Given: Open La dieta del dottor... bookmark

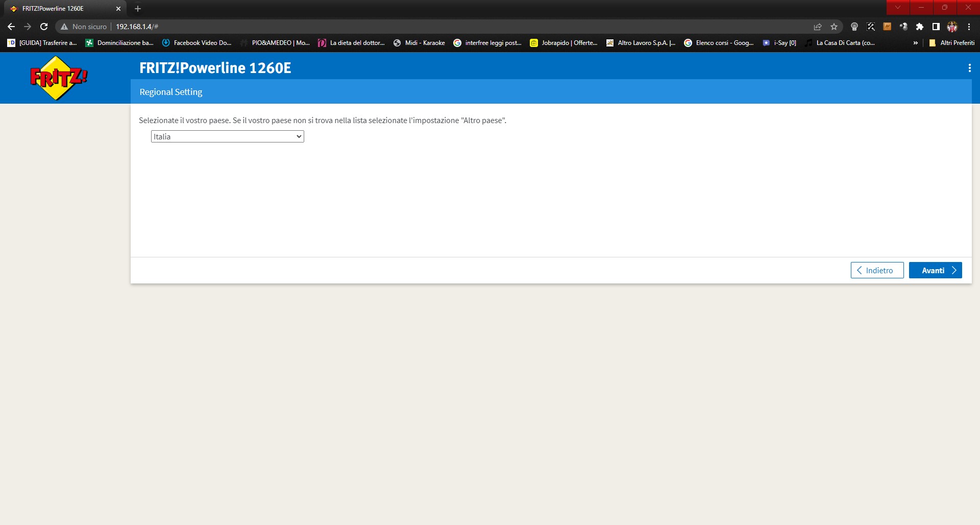Looking at the screenshot, I should (352, 43).
